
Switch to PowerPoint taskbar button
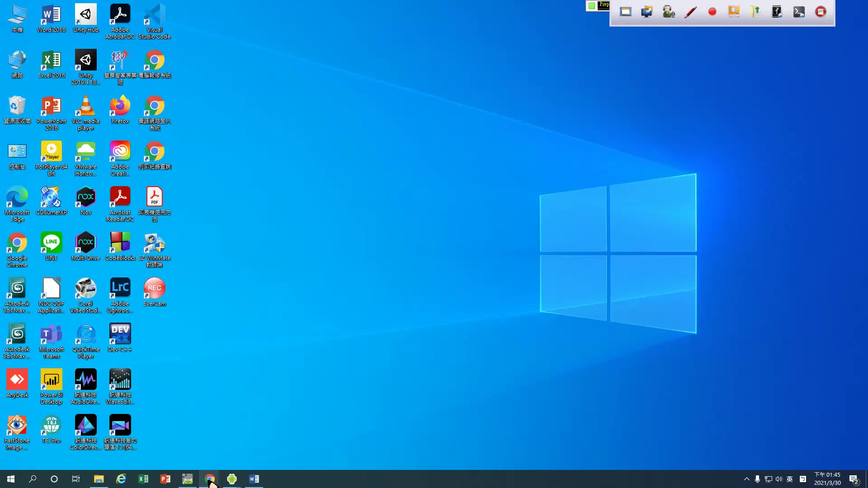point(165,479)
